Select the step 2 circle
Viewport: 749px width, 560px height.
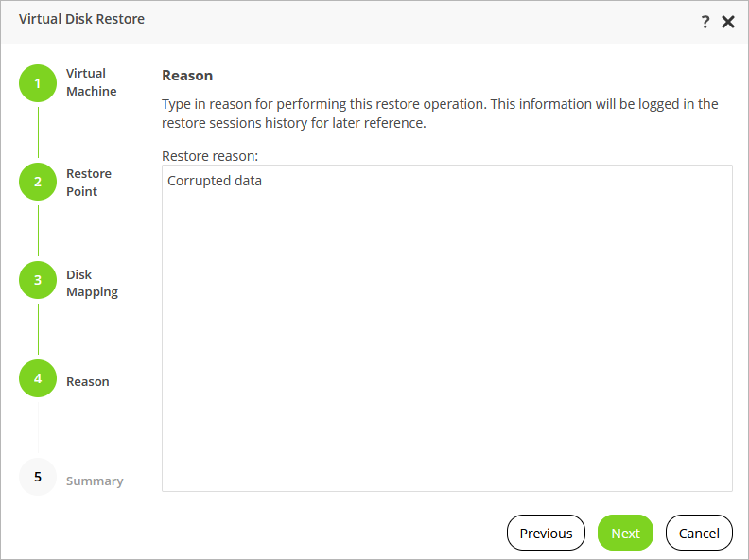38,182
